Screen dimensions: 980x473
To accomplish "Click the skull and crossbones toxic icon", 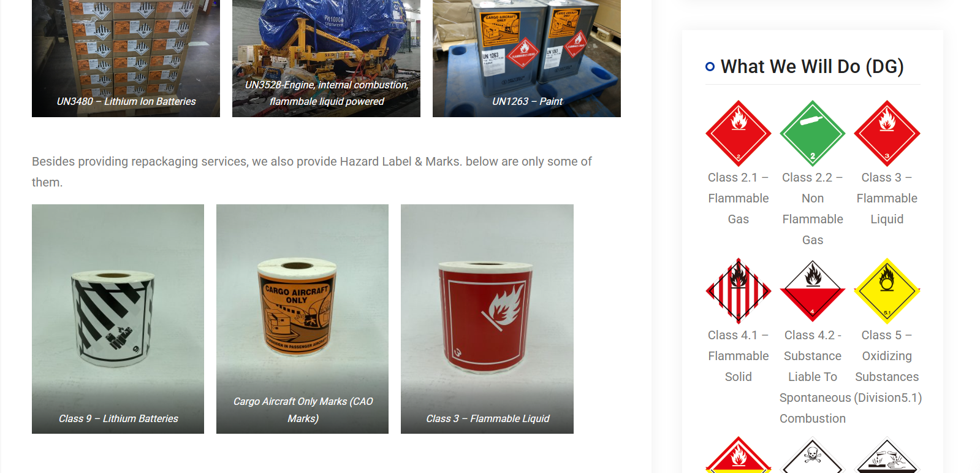I will pyautogui.click(x=812, y=455).
